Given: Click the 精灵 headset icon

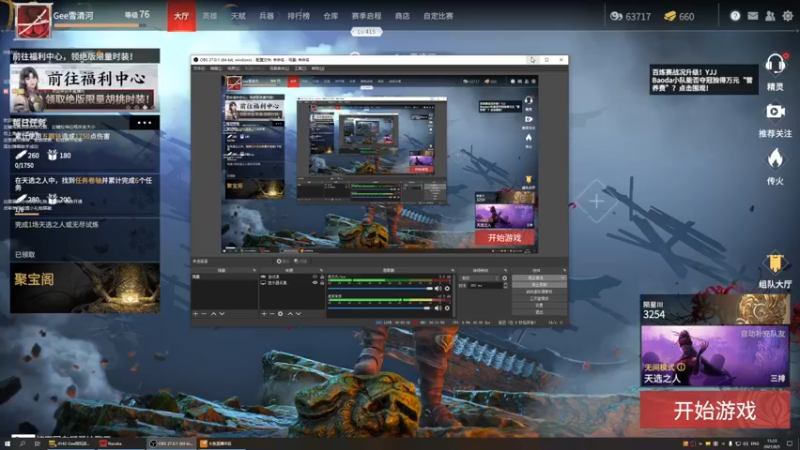Looking at the screenshot, I should coord(775,65).
